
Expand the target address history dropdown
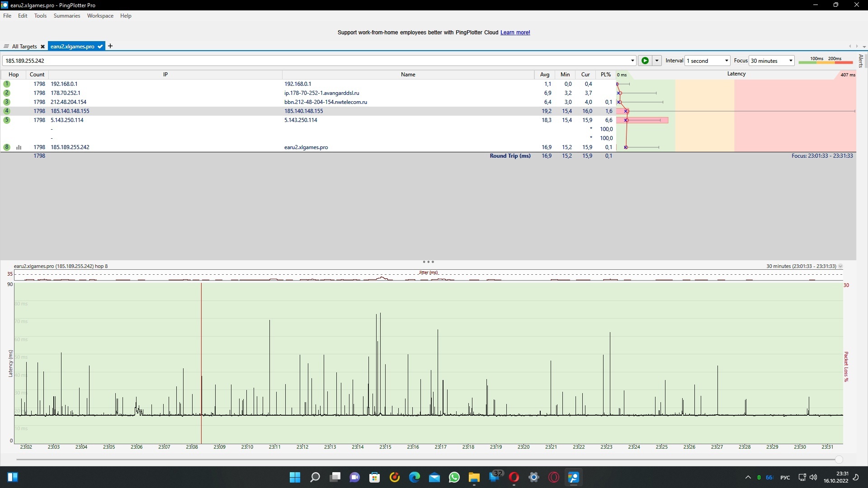coord(632,61)
